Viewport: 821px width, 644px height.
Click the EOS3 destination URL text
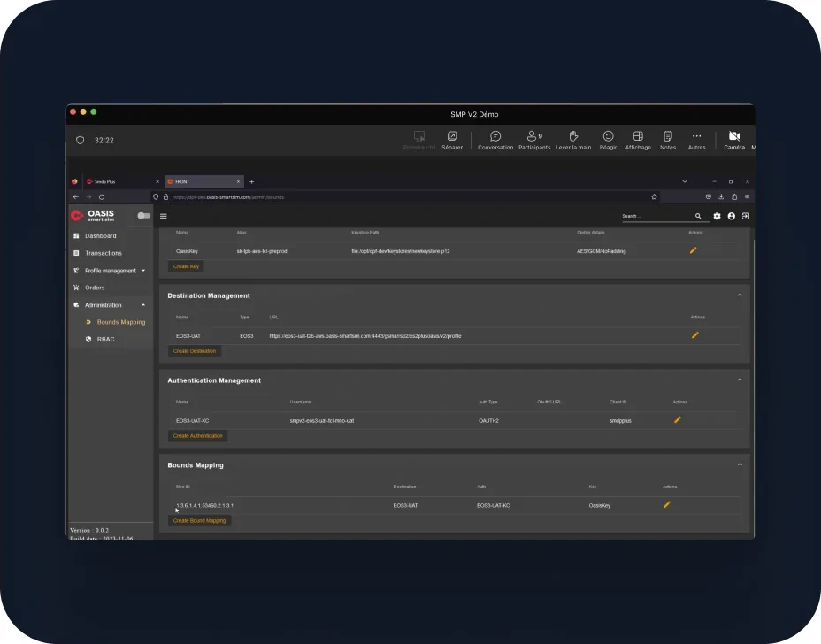pos(365,336)
